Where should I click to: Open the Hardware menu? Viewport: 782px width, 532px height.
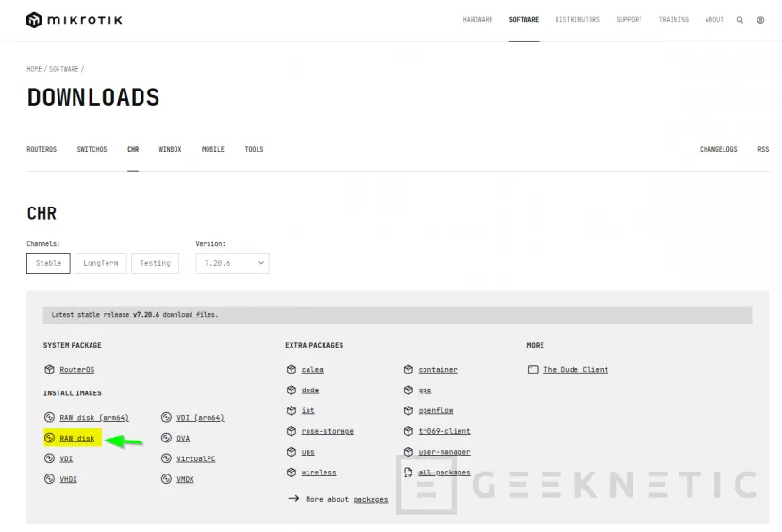coord(477,20)
